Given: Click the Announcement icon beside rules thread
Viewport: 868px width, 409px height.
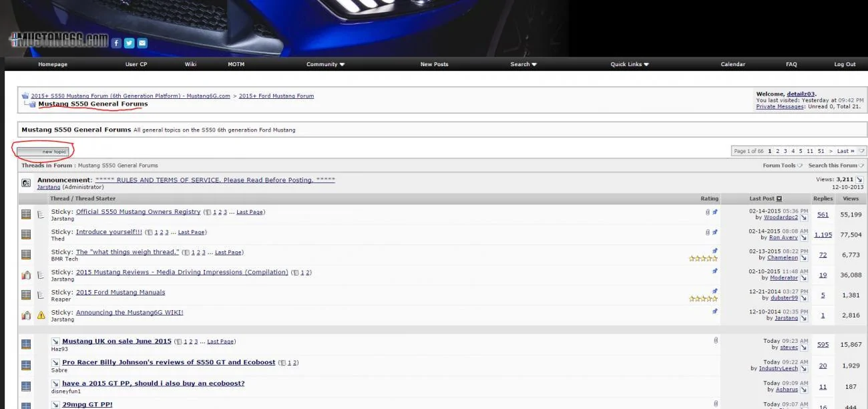Looking at the screenshot, I should [26, 182].
